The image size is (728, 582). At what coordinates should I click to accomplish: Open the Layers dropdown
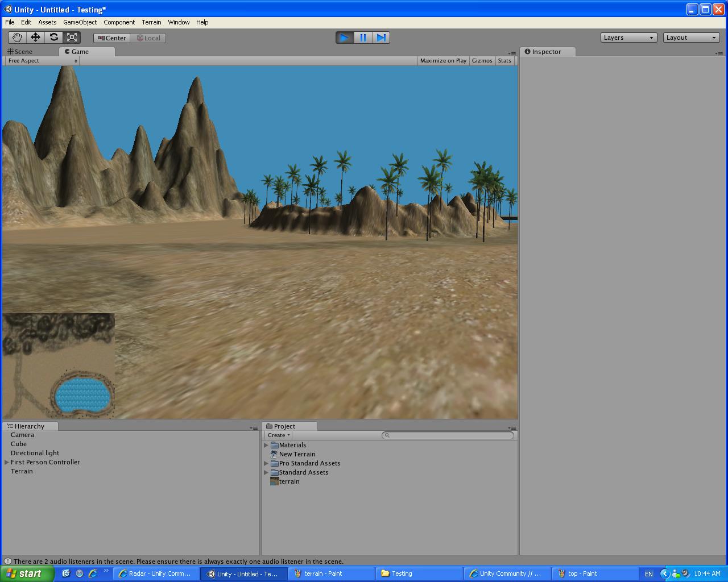coord(628,37)
